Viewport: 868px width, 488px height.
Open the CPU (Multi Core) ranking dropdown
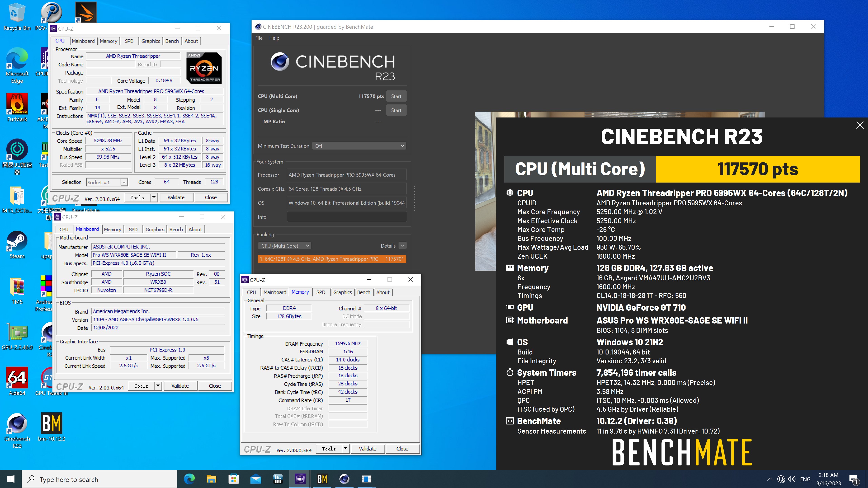[x=285, y=246]
